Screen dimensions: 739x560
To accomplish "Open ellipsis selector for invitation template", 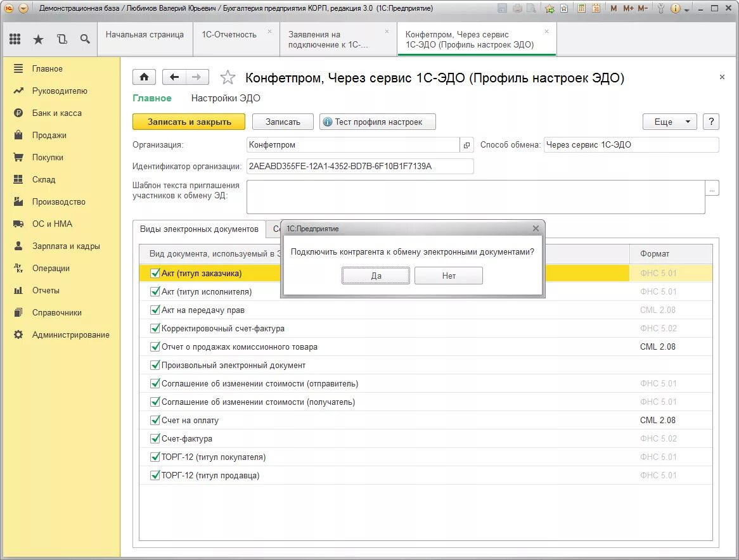I will [712, 188].
